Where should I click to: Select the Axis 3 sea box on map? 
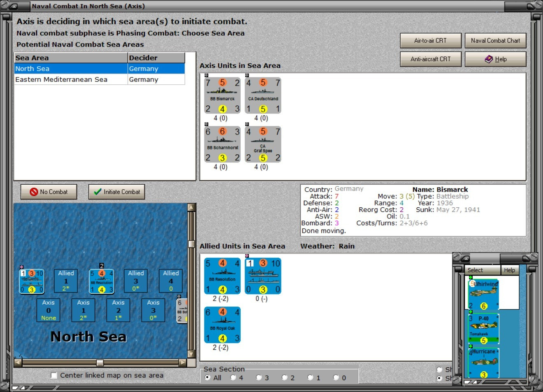click(153, 310)
